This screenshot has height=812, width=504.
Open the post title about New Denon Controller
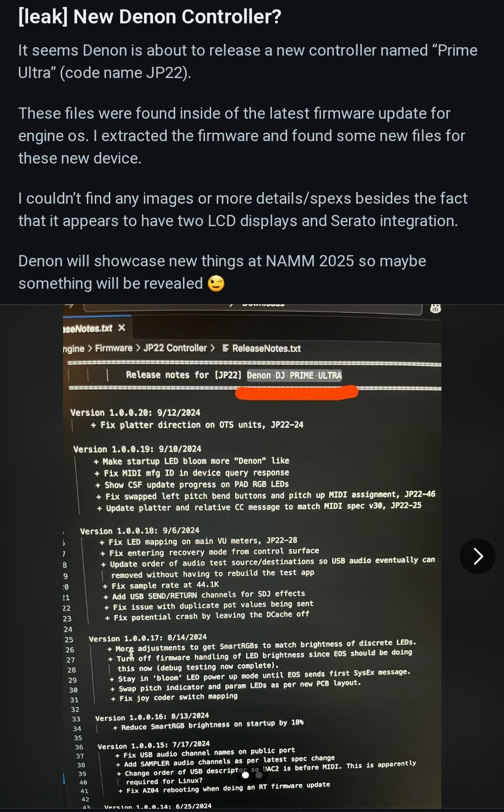(149, 17)
